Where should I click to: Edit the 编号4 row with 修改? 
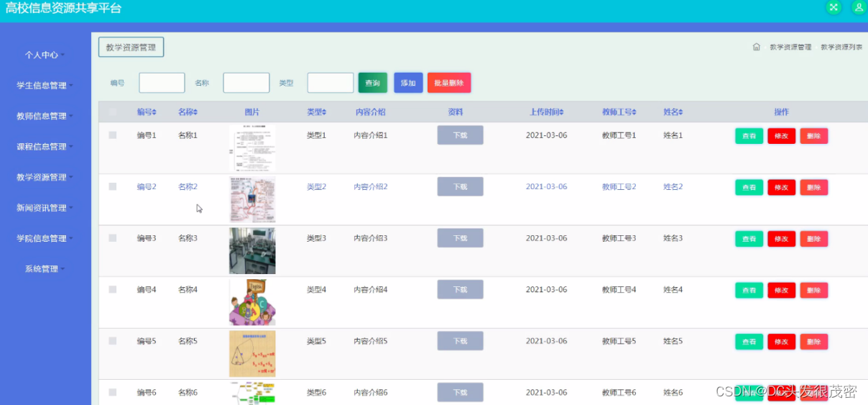pyautogui.click(x=781, y=290)
